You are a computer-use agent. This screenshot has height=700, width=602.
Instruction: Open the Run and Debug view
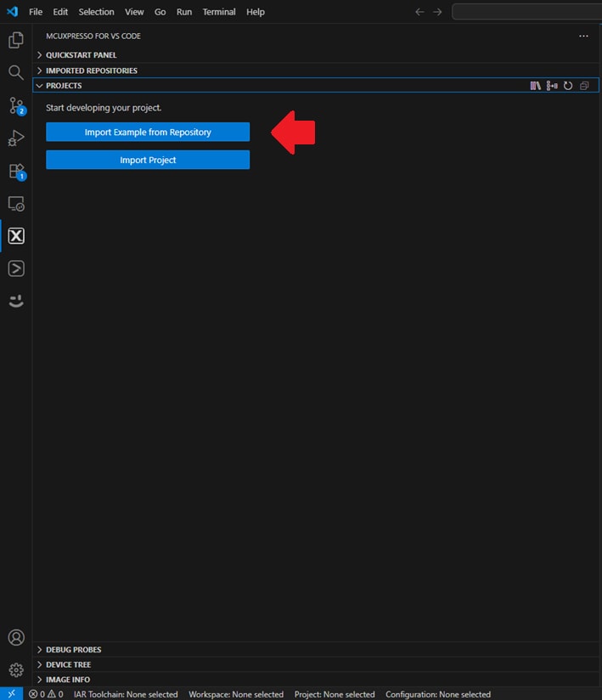point(16,138)
